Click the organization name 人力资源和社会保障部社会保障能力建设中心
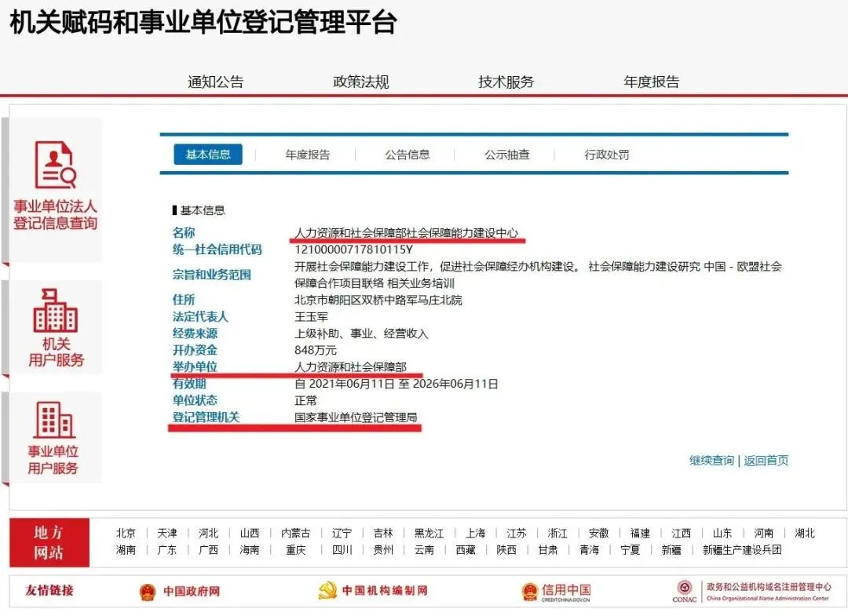 point(406,233)
